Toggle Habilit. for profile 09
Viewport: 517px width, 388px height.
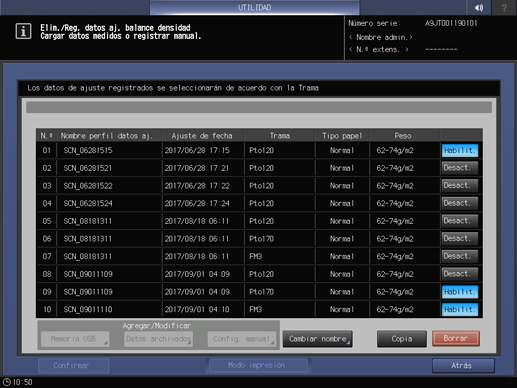point(460,292)
